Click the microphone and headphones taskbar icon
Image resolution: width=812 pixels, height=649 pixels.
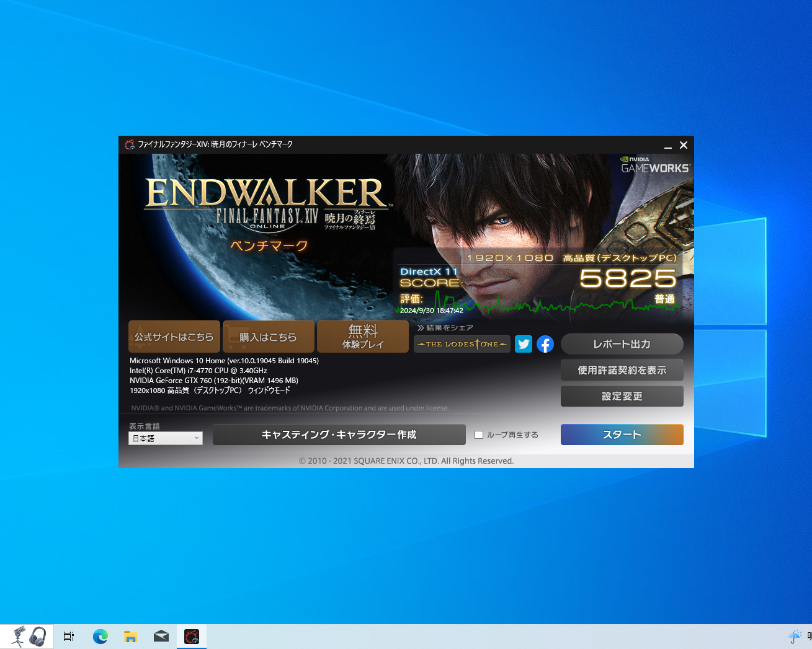[x=28, y=637]
